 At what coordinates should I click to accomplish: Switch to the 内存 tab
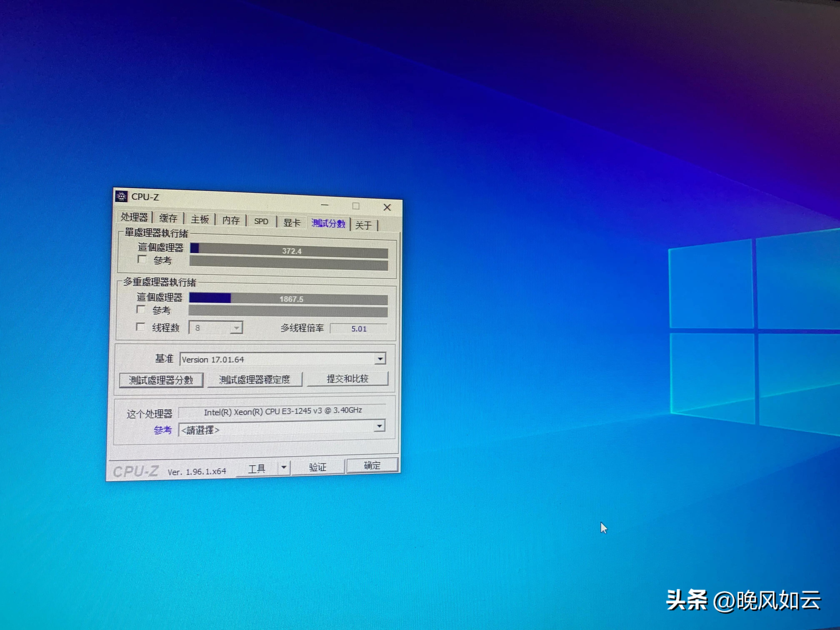(x=231, y=220)
